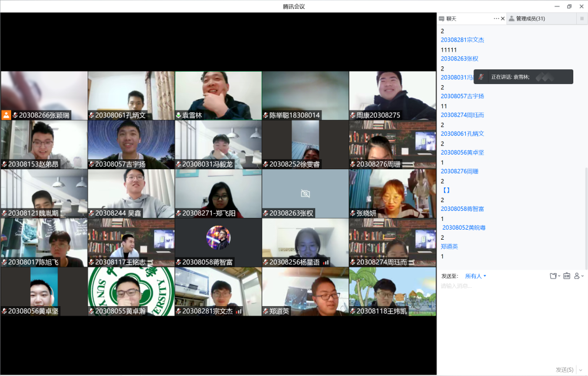This screenshot has height=376, width=588.
Task: Click the muted mic icon beside 20308057吉宇扬
Action: point(92,164)
